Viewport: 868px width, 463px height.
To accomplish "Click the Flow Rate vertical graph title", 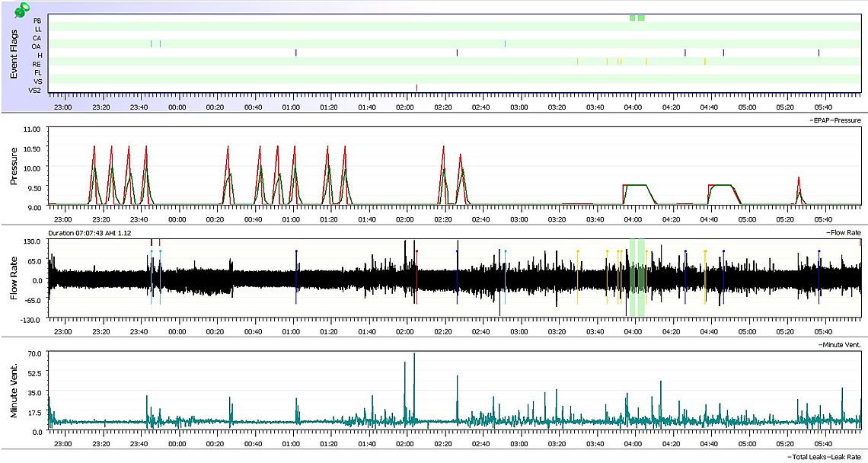I will coord(15,279).
